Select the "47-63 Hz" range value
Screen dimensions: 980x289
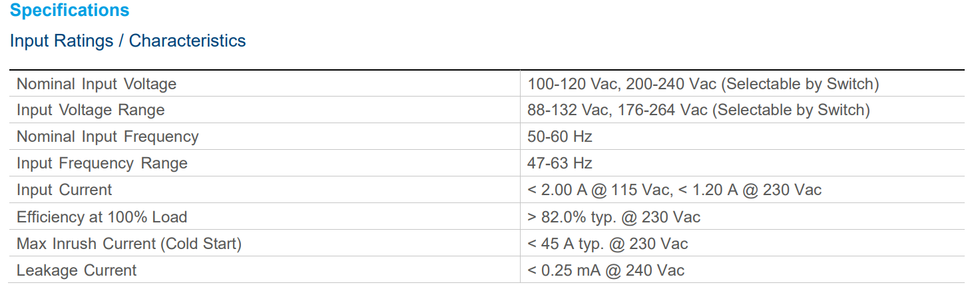[560, 163]
